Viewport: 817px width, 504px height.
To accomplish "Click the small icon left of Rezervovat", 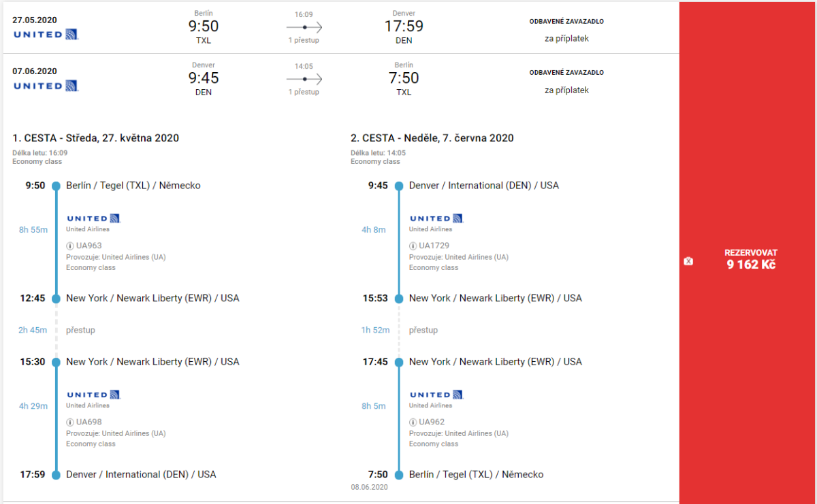I will coord(688,261).
